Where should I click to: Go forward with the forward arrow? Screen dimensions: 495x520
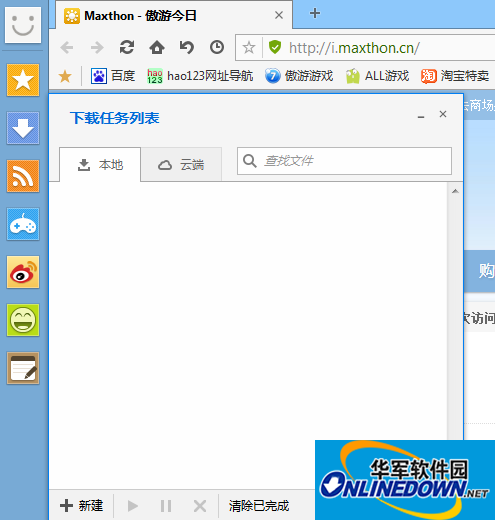(x=97, y=48)
